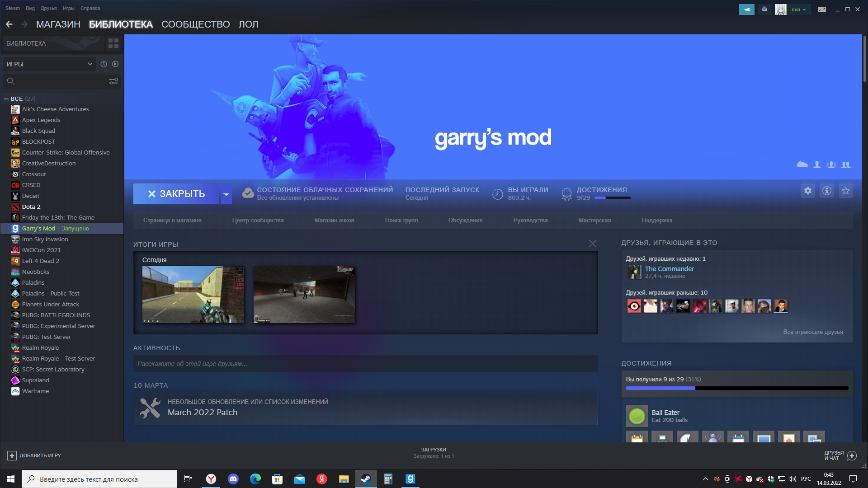This screenshot has width=868, height=488.
Task: Open the second game screenshot thumbnail
Action: coord(304,295)
